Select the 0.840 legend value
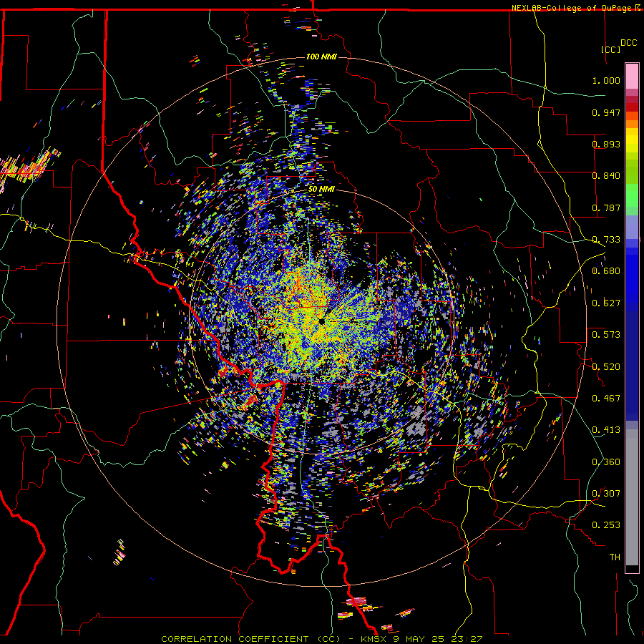 (x=606, y=176)
